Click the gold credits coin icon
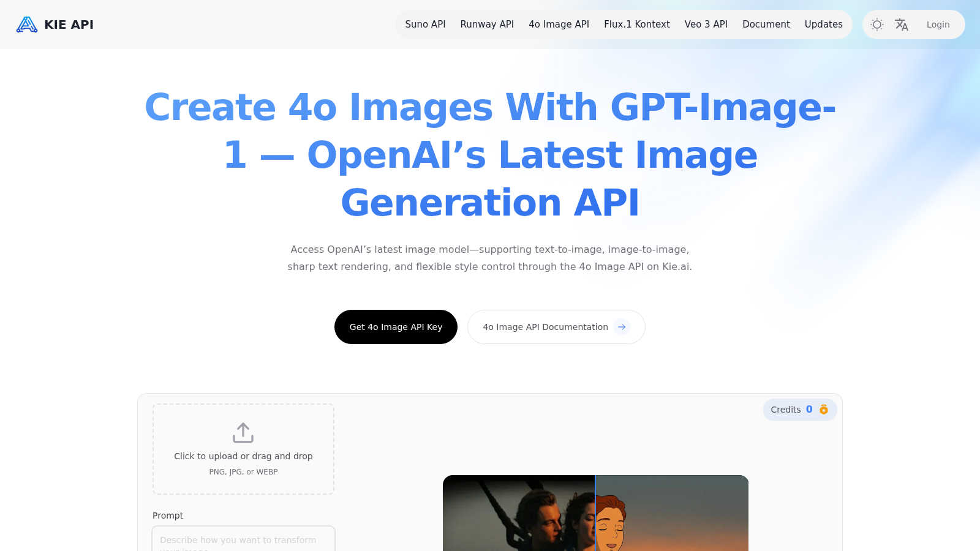Screen dimensions: 980x551 coord(824,410)
